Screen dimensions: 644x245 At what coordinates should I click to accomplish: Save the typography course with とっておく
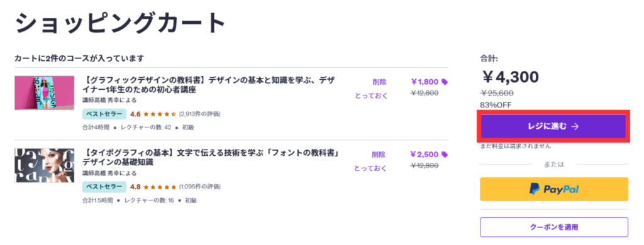tap(371, 168)
